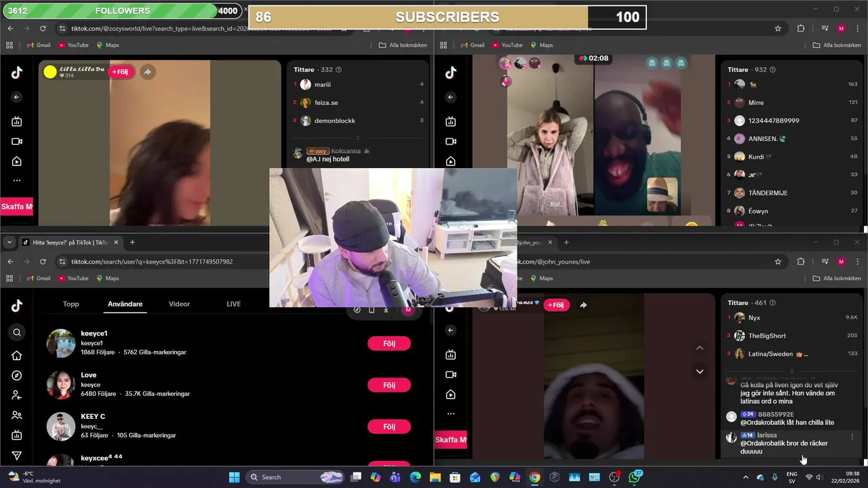Screen dimensions: 868x488
Task: Switch to Videor search tab
Action: pos(179,304)
